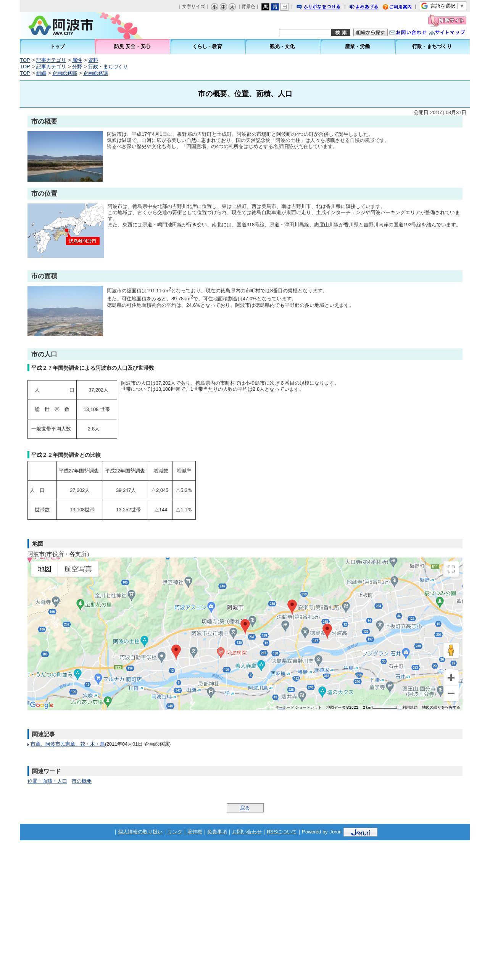Click the 資料 breadcrumb link
This screenshot has width=490, height=980.
pos(93,60)
